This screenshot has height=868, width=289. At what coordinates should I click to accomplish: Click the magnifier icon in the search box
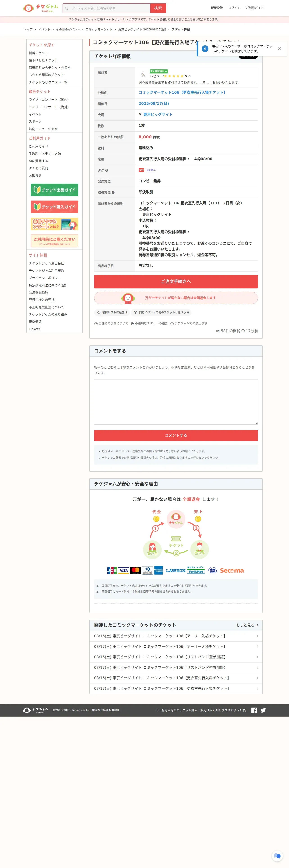coord(67,8)
